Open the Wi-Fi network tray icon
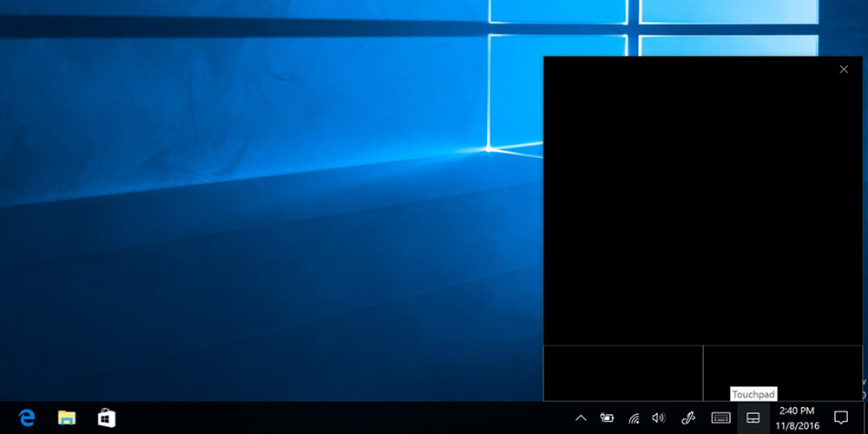Viewport: 868px width, 434px height. pos(635,418)
